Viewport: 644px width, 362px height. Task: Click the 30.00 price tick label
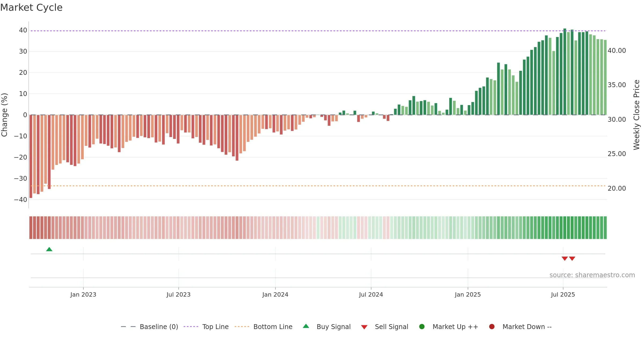tap(617, 119)
